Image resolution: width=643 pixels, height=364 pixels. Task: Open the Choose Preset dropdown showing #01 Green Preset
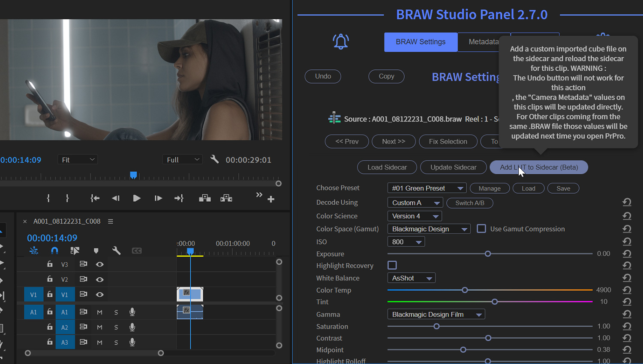[x=426, y=188]
